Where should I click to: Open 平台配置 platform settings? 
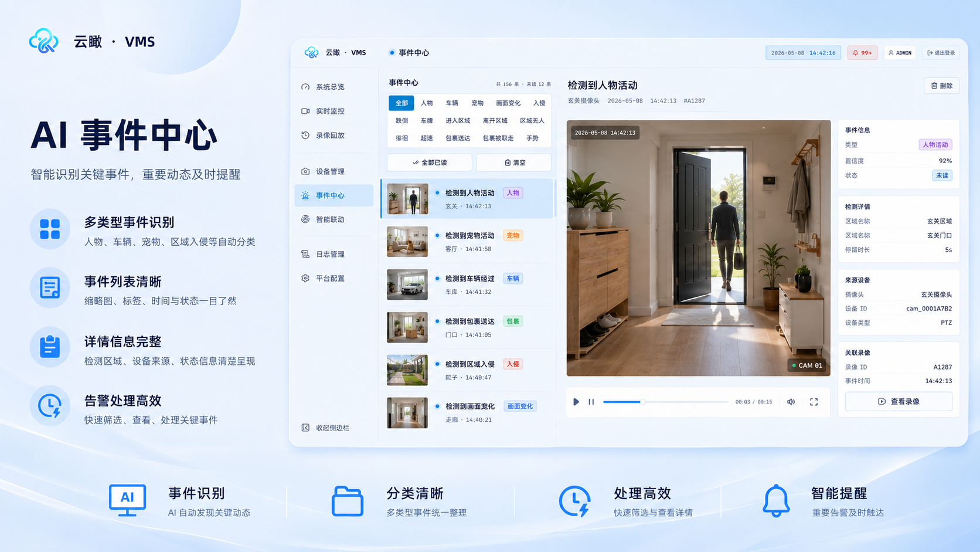(x=323, y=278)
